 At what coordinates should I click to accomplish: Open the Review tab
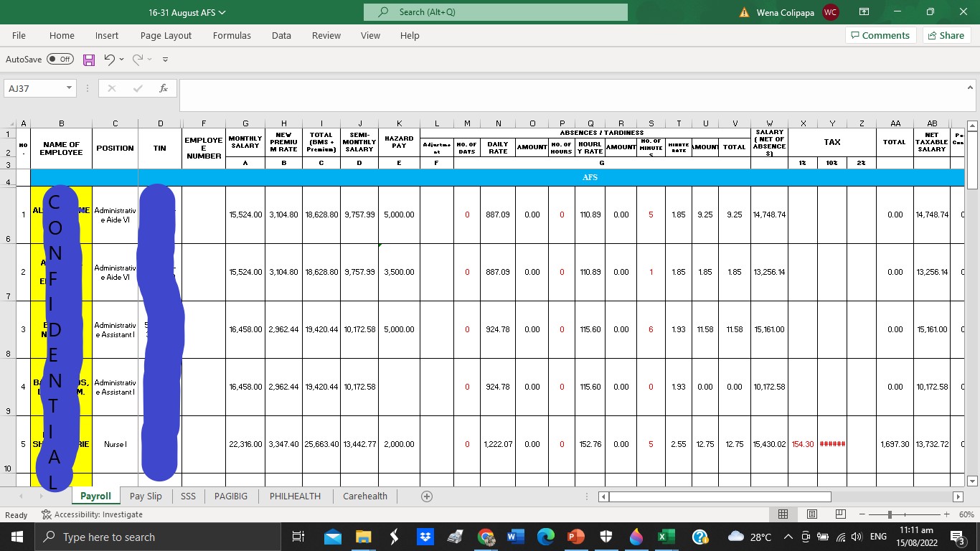[326, 35]
